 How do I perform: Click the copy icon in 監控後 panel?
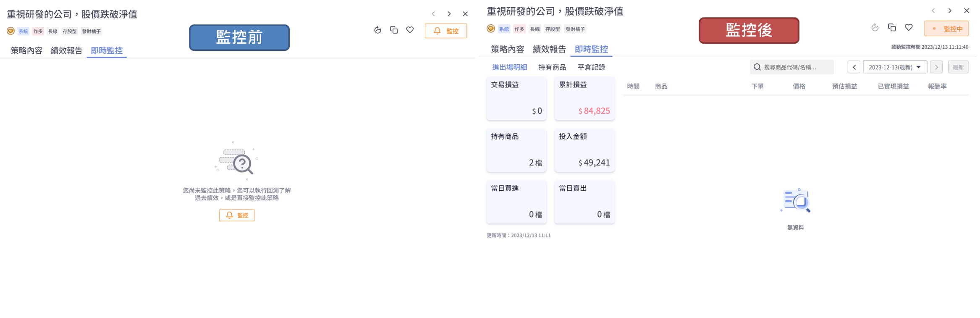[892, 28]
